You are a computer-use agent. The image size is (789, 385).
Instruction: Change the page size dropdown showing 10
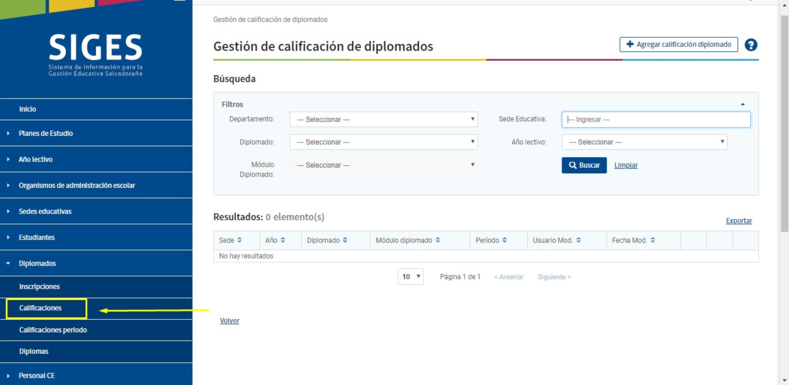point(411,277)
